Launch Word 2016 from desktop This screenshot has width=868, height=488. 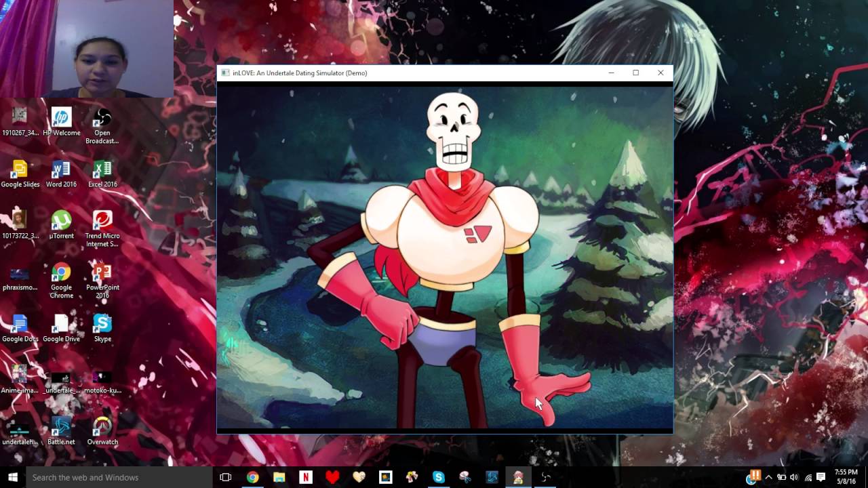(x=61, y=174)
